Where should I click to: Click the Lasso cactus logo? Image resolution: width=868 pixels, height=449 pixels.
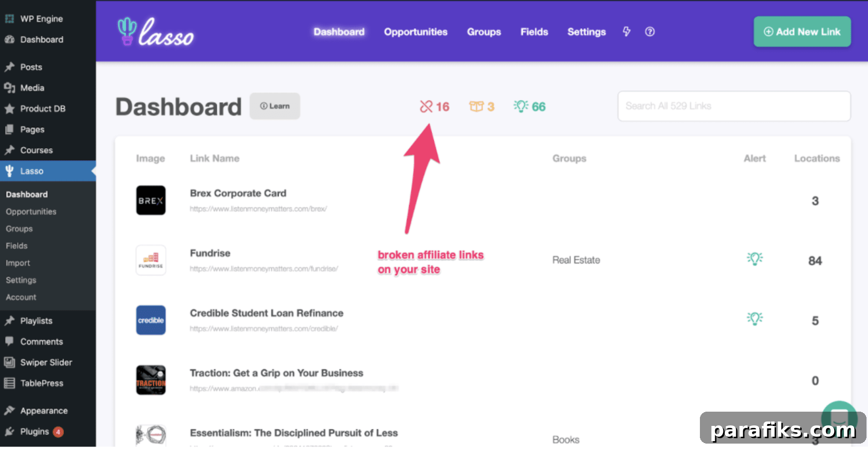155,32
